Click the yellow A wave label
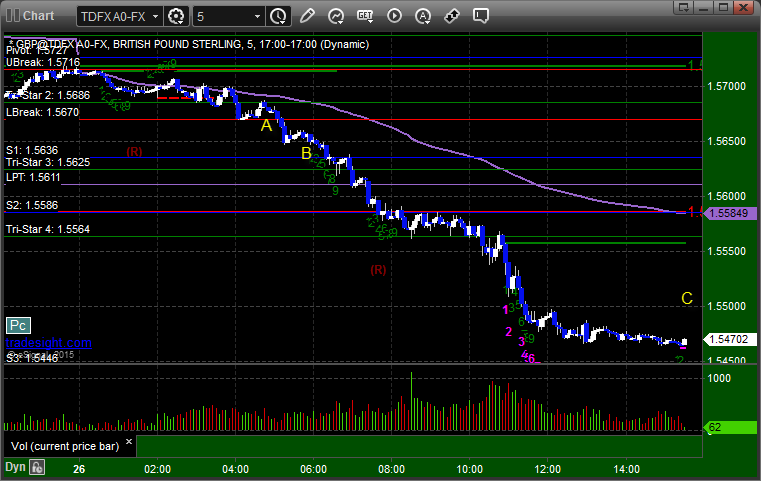761x481 pixels. [x=266, y=126]
